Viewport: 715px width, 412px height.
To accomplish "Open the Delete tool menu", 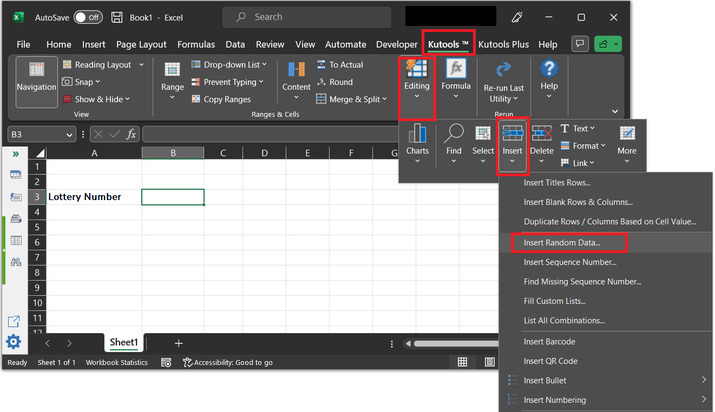I will 542,144.
